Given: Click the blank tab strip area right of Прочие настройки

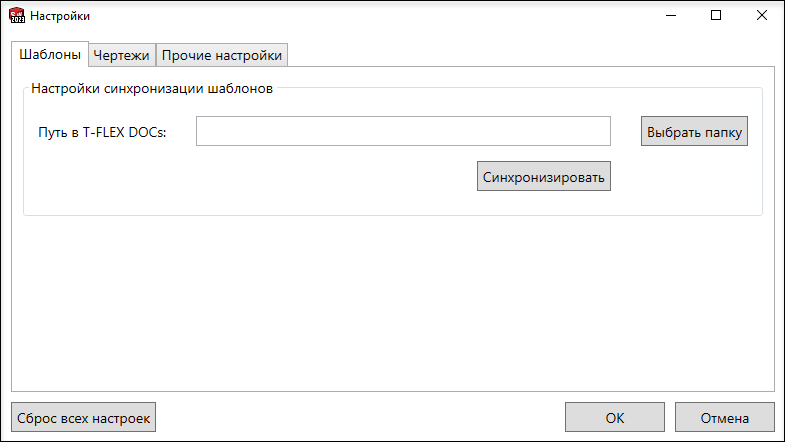Looking at the screenshot, I should [531, 54].
